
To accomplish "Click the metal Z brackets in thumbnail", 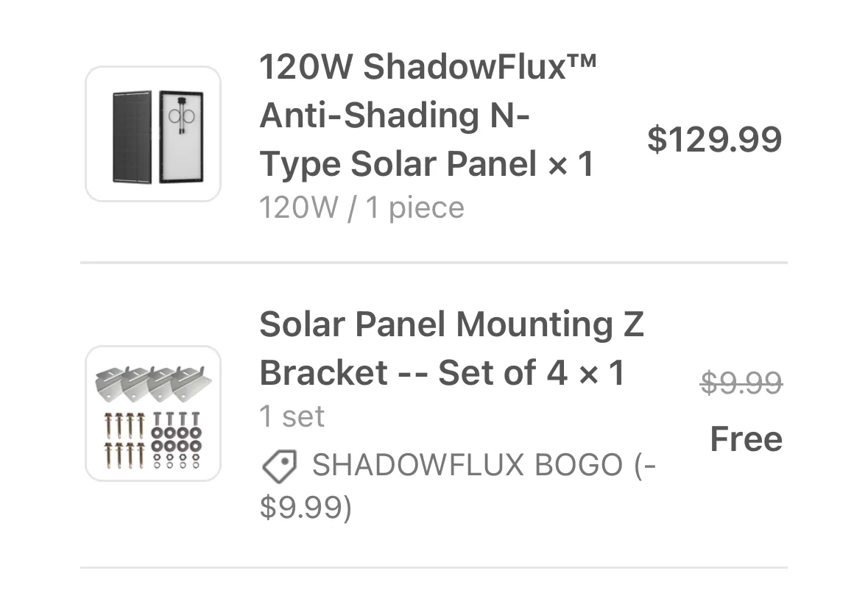I will pos(153,381).
